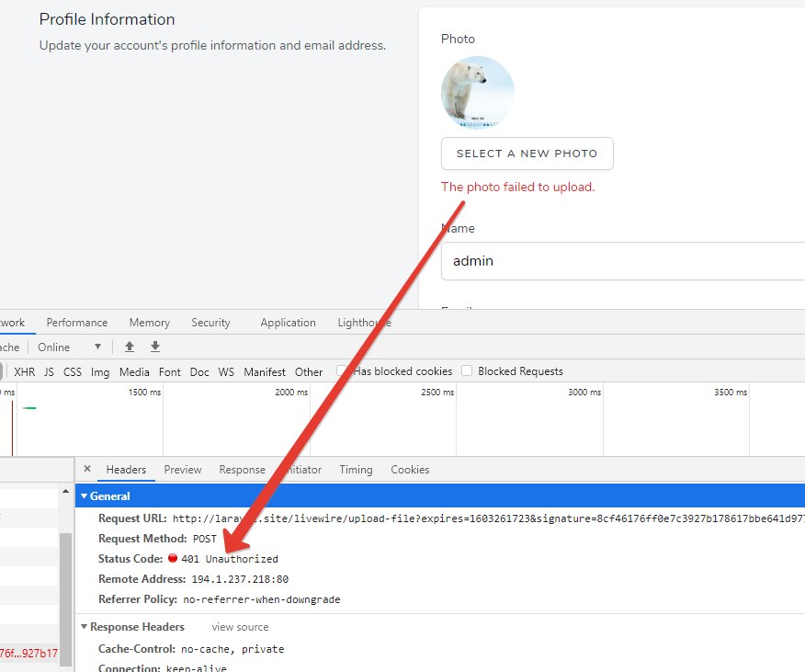This screenshot has width=805, height=672.
Task: Filter requests by WS
Action: point(226,372)
